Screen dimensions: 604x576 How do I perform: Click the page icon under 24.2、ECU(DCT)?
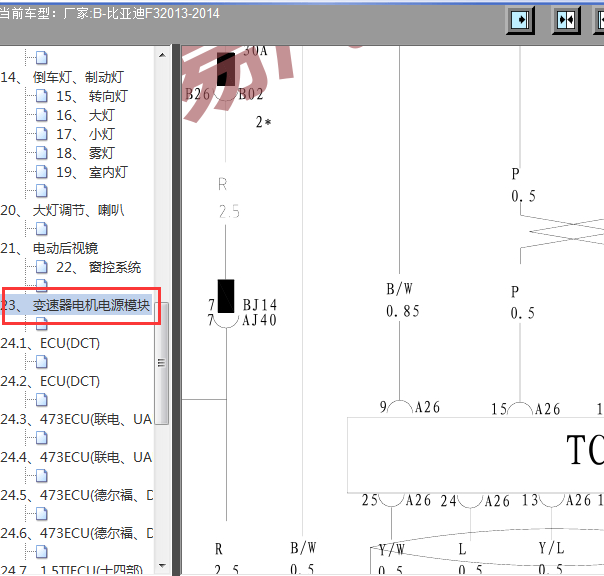click(x=42, y=400)
